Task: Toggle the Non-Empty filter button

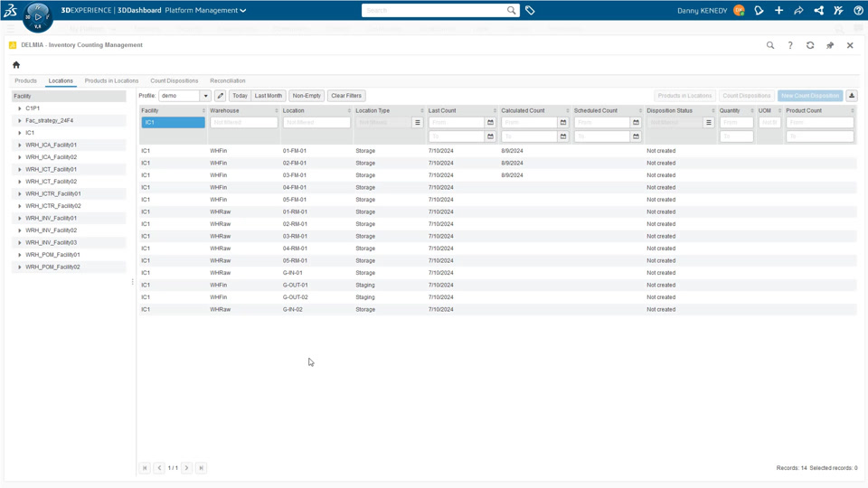Action: tap(307, 96)
